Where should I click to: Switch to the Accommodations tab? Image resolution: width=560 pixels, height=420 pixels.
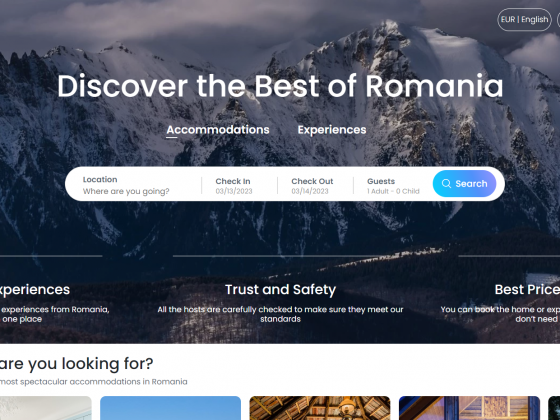click(218, 130)
